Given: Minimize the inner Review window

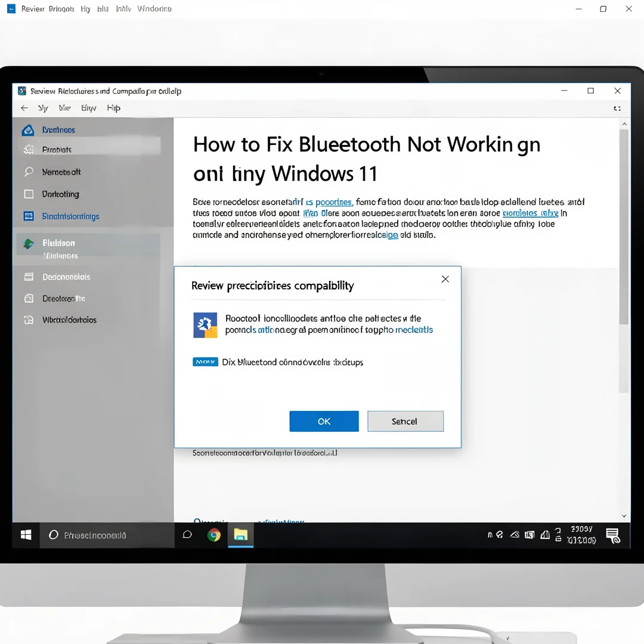Looking at the screenshot, I should 564,91.
